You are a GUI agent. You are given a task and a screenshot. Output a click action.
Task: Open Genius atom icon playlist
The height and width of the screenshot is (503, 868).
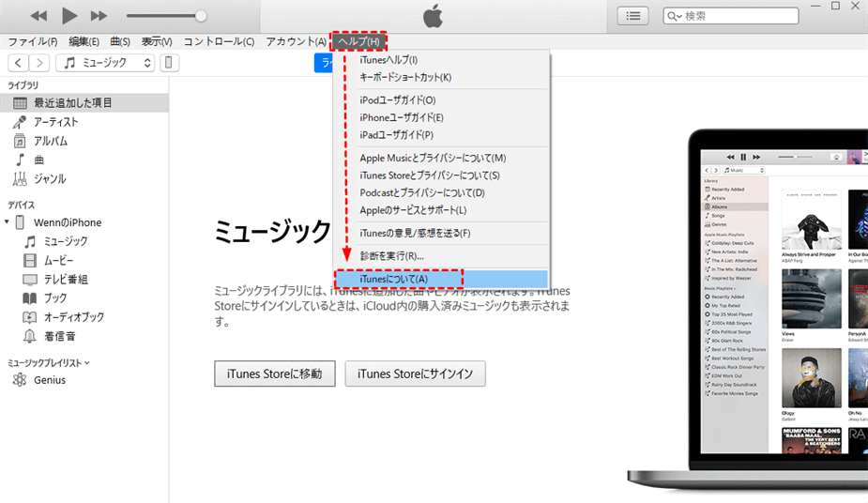pyautogui.click(x=20, y=380)
